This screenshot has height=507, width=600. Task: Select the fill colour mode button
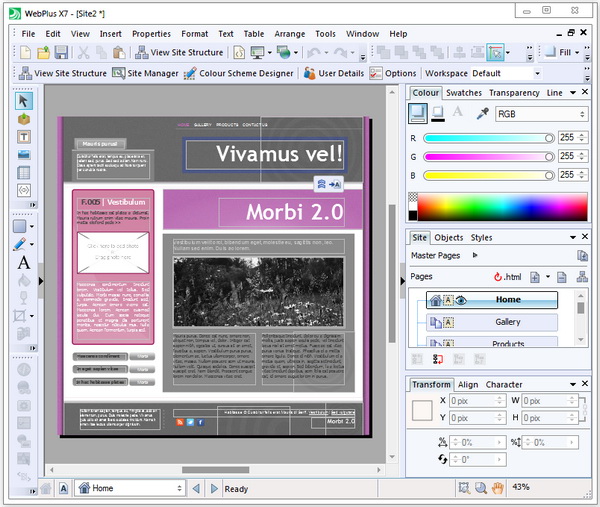coord(419,114)
